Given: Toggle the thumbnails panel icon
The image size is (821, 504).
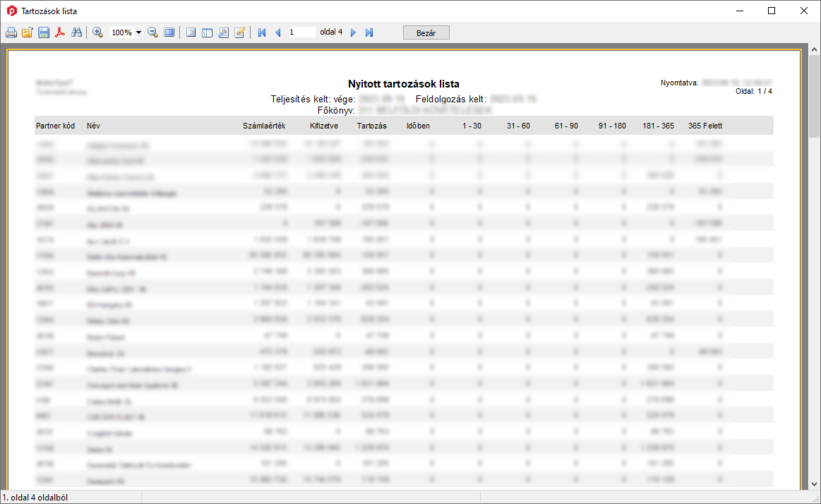Looking at the screenshot, I should (x=207, y=32).
